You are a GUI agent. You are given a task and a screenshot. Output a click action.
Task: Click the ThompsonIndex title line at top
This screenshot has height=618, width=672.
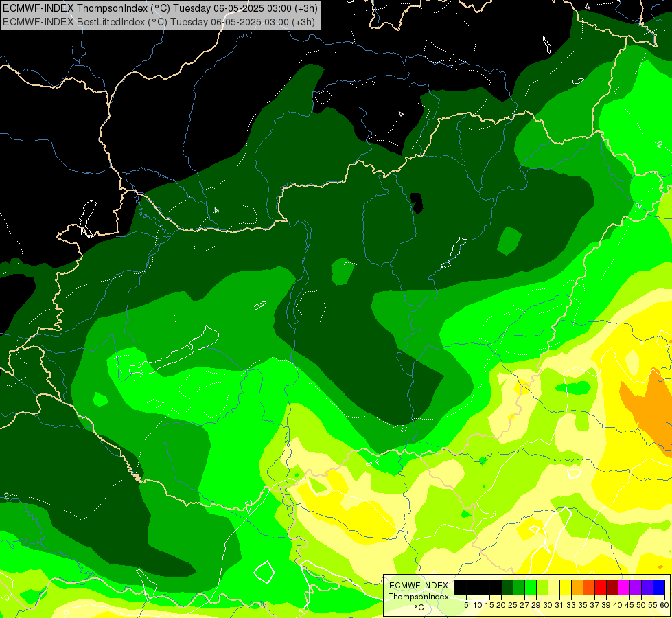pos(160,8)
